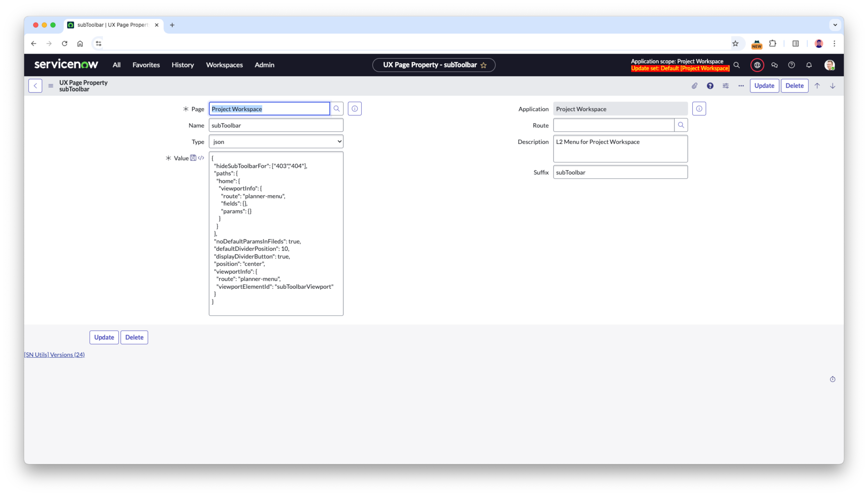Open the Page reference lookup magnifier

point(336,109)
